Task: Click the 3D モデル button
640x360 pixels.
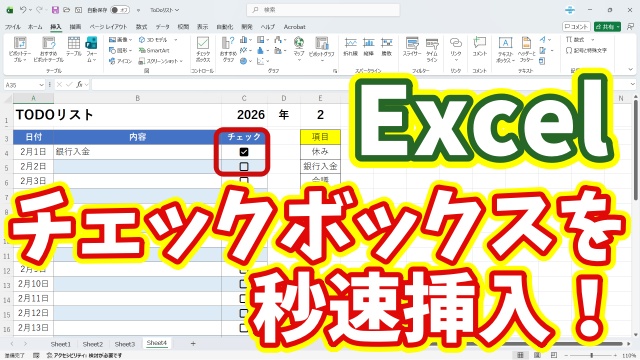Action: pyautogui.click(x=157, y=40)
